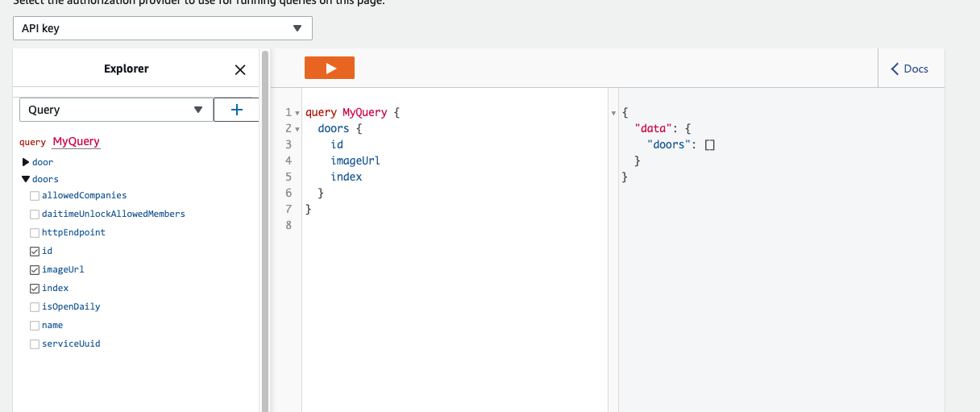Close the Explorer panel with the X
The width and height of the screenshot is (980, 412).
(239, 70)
